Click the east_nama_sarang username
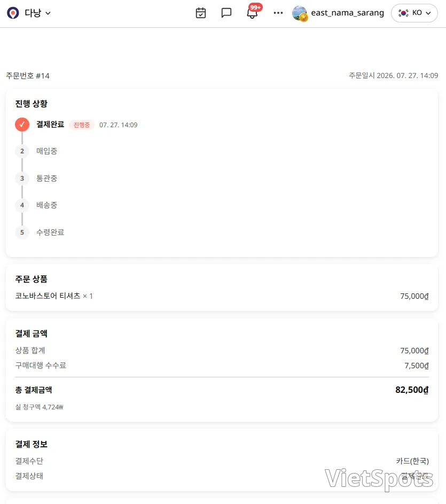The height and width of the screenshot is (504, 446). 347,13
